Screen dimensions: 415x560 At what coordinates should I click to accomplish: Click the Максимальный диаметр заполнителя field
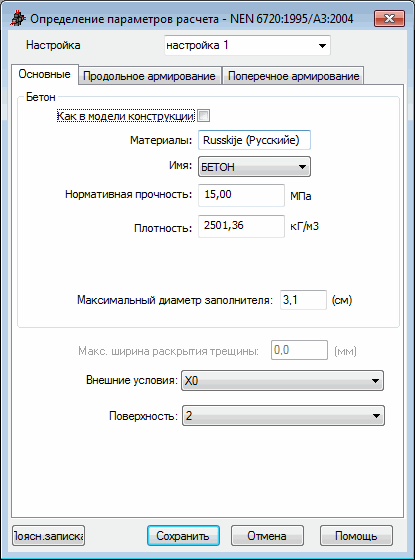point(303,300)
